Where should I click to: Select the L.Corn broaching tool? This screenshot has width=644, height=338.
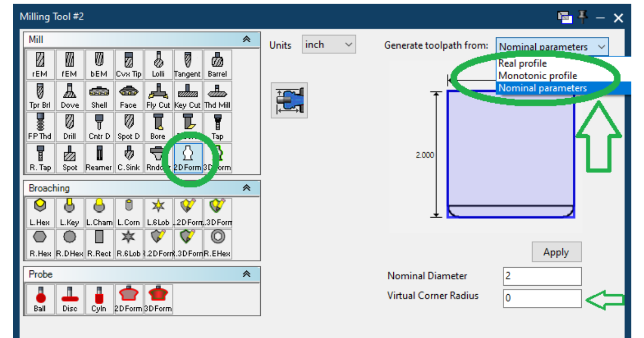pyautogui.click(x=128, y=213)
